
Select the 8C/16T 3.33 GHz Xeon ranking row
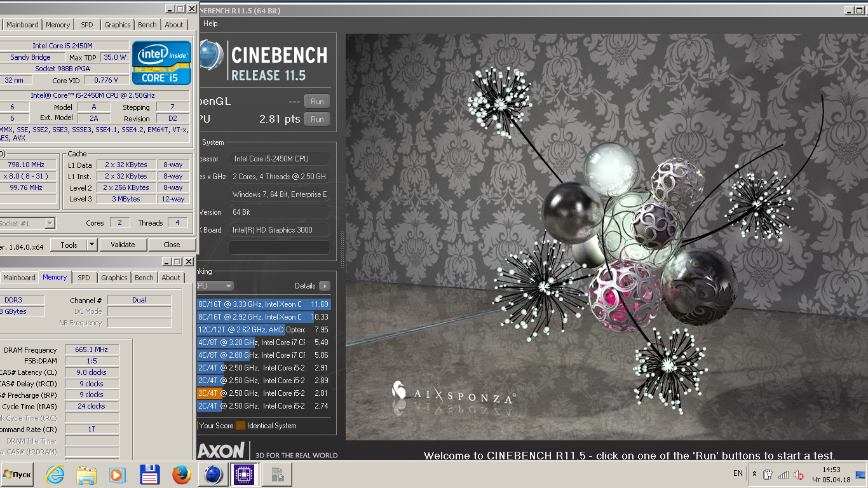(264, 304)
